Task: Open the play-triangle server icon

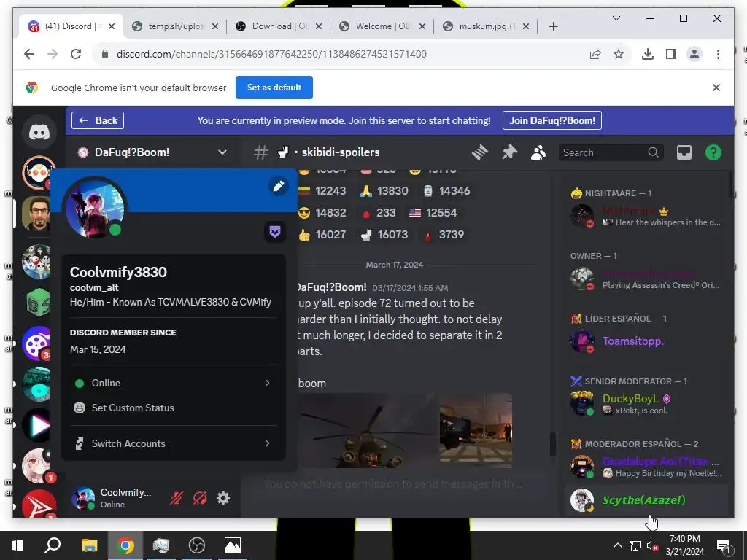Action: coord(38,425)
